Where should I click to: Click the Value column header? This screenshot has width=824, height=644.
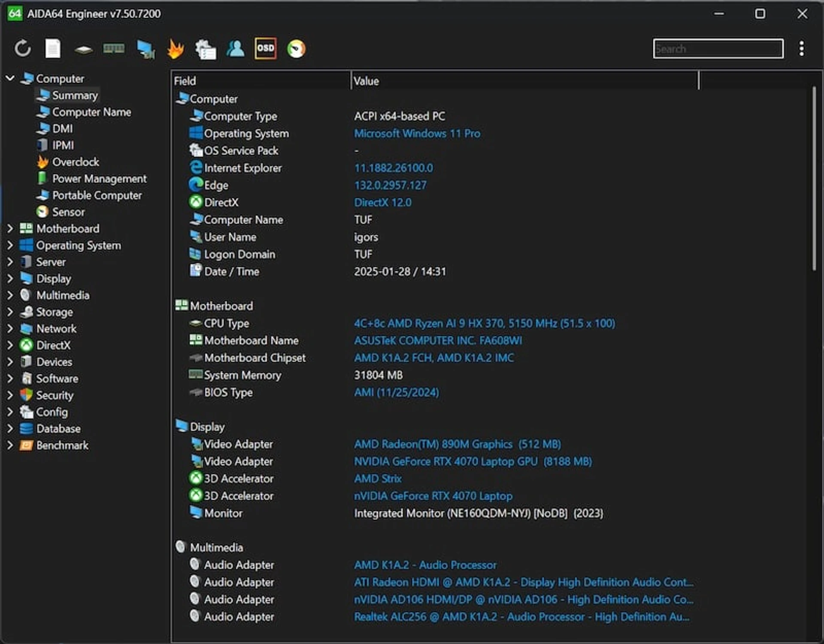pos(524,81)
